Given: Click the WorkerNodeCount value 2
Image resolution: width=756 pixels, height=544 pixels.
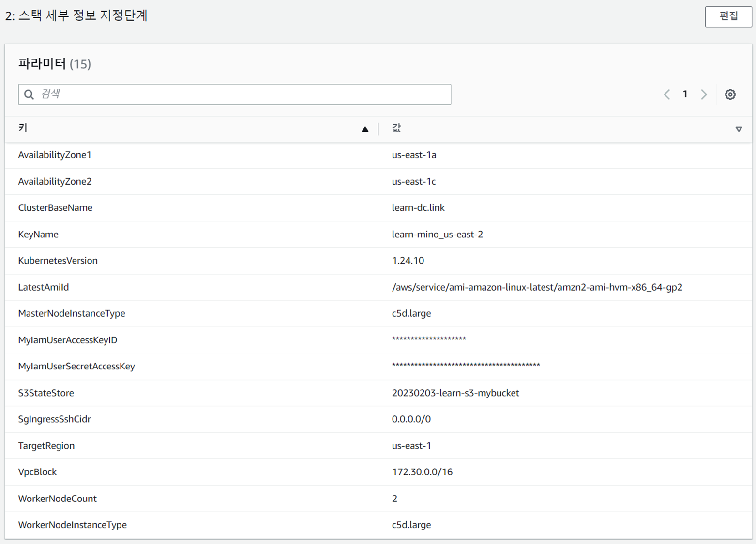Looking at the screenshot, I should click(x=394, y=498).
